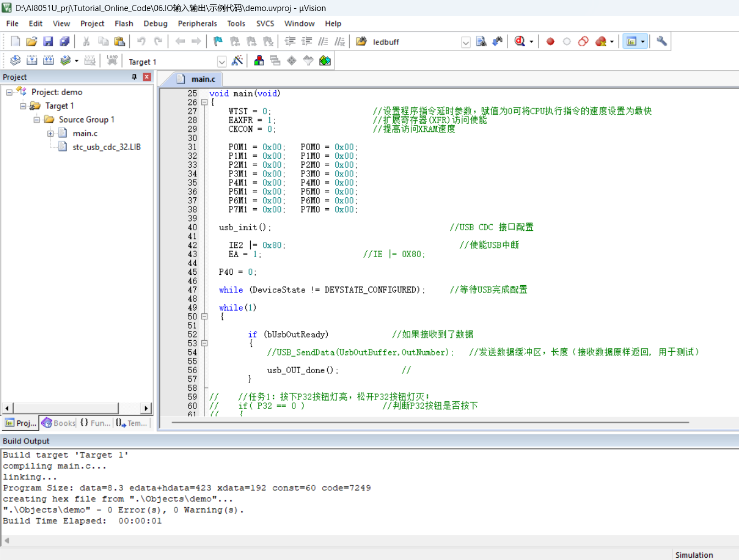The height and width of the screenshot is (560, 739).
Task: Open the configuration wrench icon
Action: click(661, 42)
